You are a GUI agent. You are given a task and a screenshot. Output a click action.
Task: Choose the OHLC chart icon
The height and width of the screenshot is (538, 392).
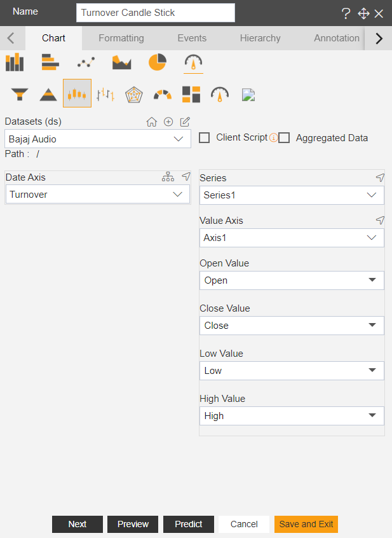105,94
